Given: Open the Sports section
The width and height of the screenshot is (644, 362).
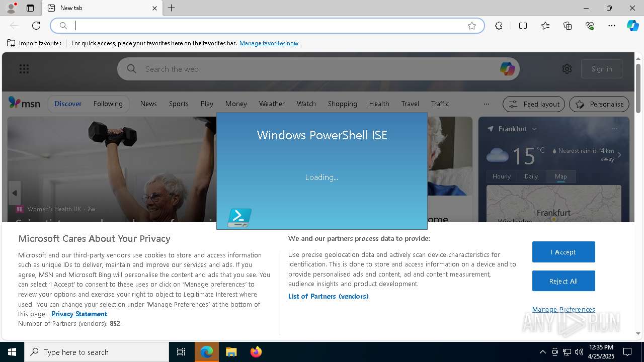Looking at the screenshot, I should click(179, 104).
